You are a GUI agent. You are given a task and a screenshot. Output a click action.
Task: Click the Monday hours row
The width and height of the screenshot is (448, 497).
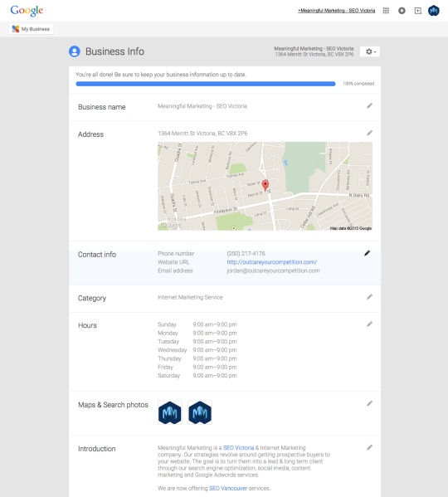pos(197,333)
